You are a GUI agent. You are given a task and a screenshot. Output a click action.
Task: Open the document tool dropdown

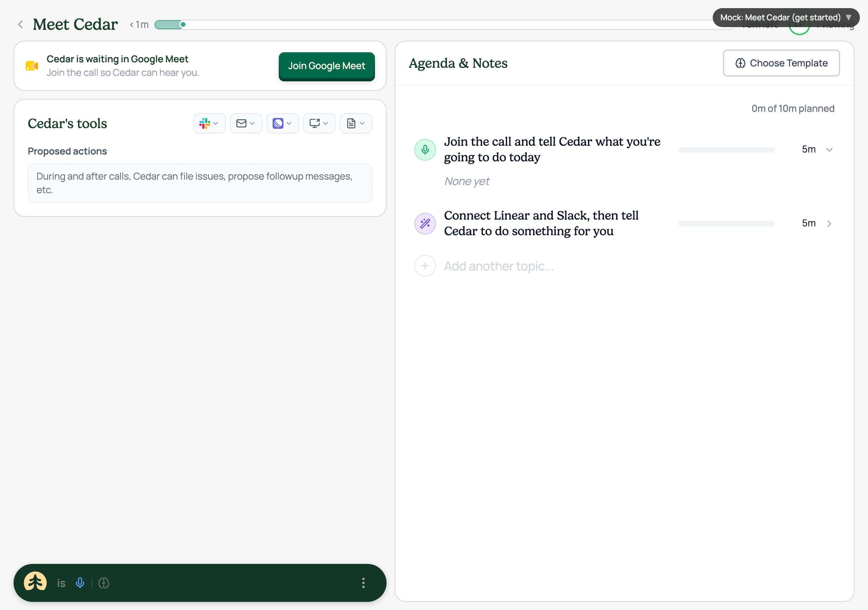[356, 123]
